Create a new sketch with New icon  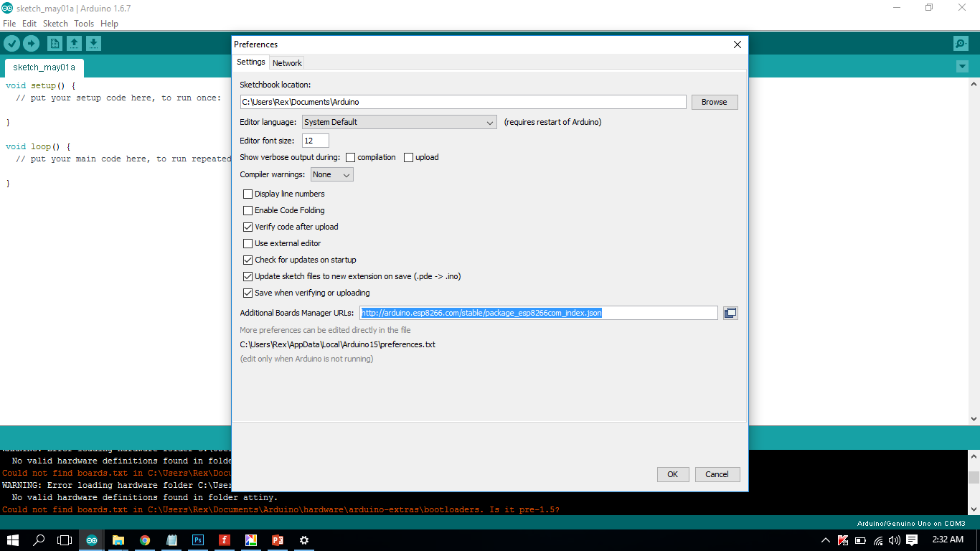click(55, 44)
